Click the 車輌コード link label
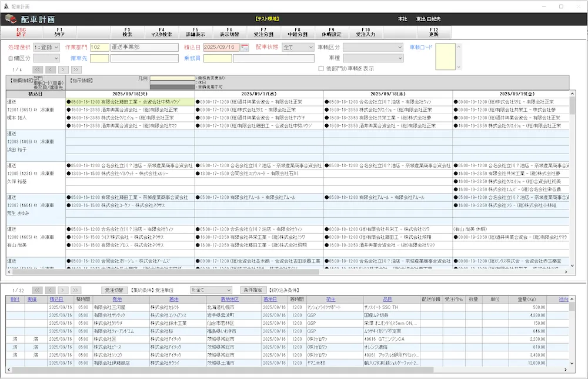588x379 pixels. click(x=421, y=47)
